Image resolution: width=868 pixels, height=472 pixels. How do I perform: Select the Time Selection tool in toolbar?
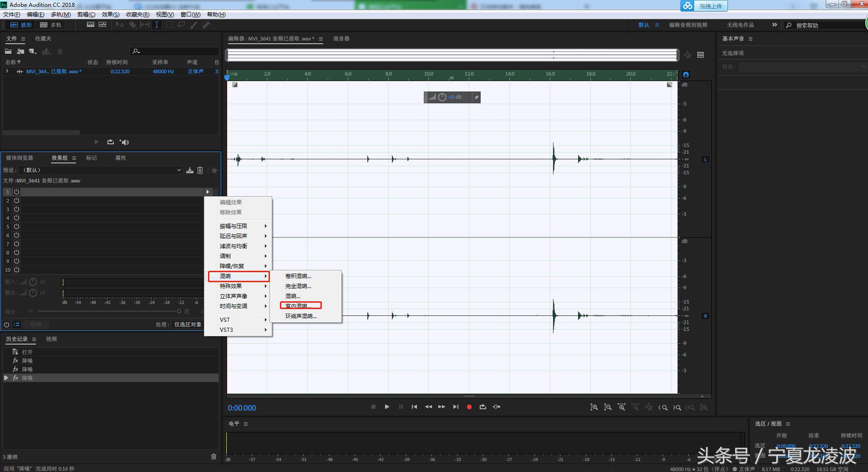(x=157, y=25)
